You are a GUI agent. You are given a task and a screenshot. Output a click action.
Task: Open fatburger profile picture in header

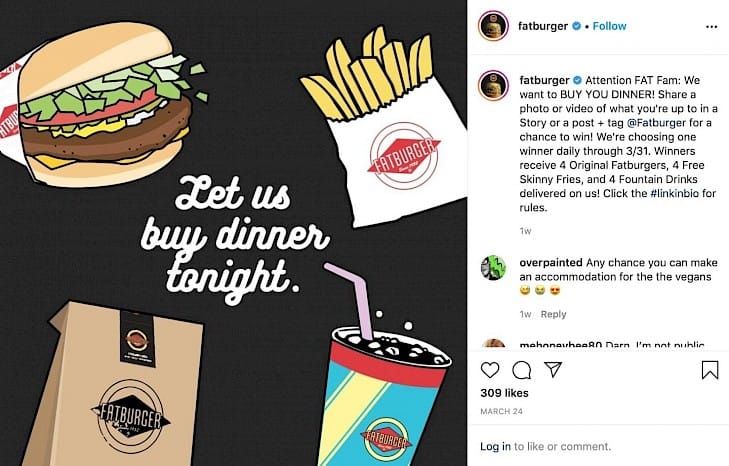(493, 26)
